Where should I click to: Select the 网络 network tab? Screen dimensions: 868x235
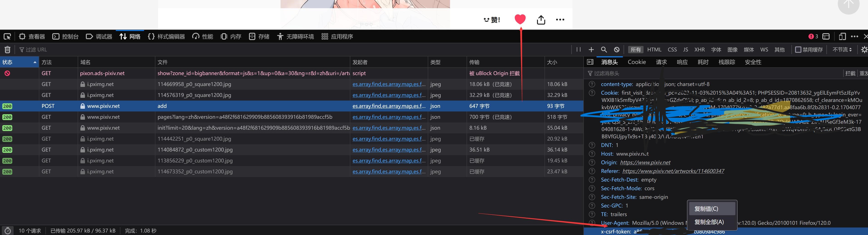(130, 36)
